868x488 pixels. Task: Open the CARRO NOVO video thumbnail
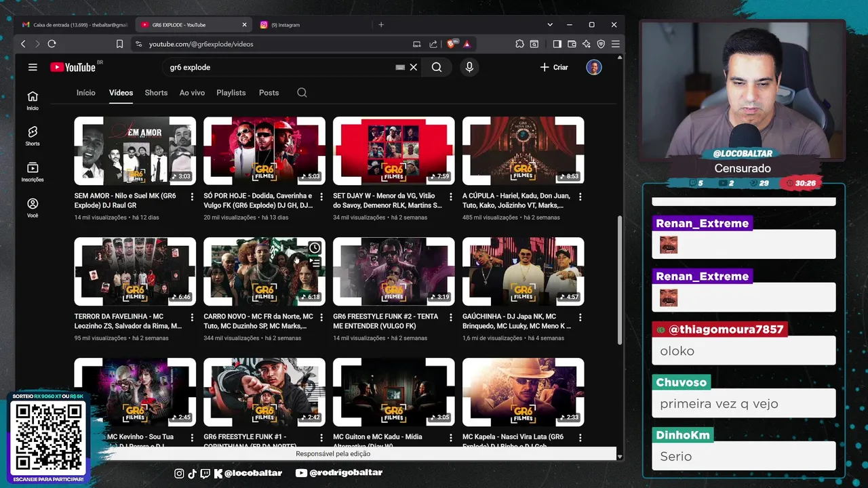tap(264, 271)
